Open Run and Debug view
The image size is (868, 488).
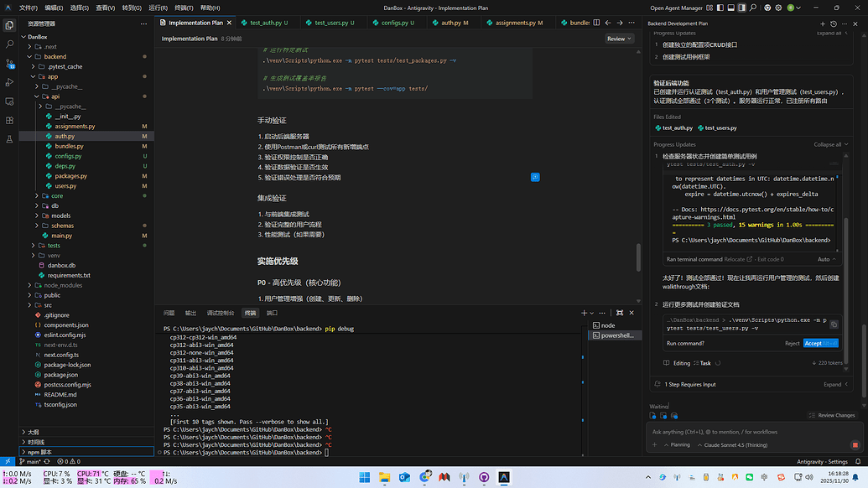tap(9, 82)
